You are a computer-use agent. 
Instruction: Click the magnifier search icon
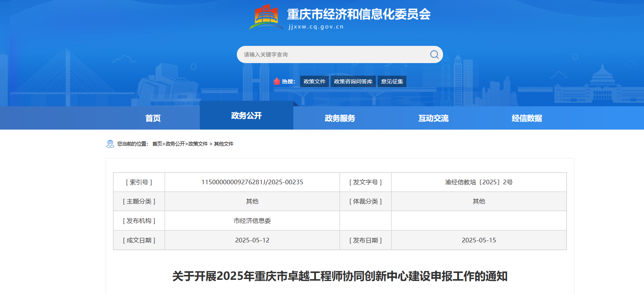(x=434, y=55)
